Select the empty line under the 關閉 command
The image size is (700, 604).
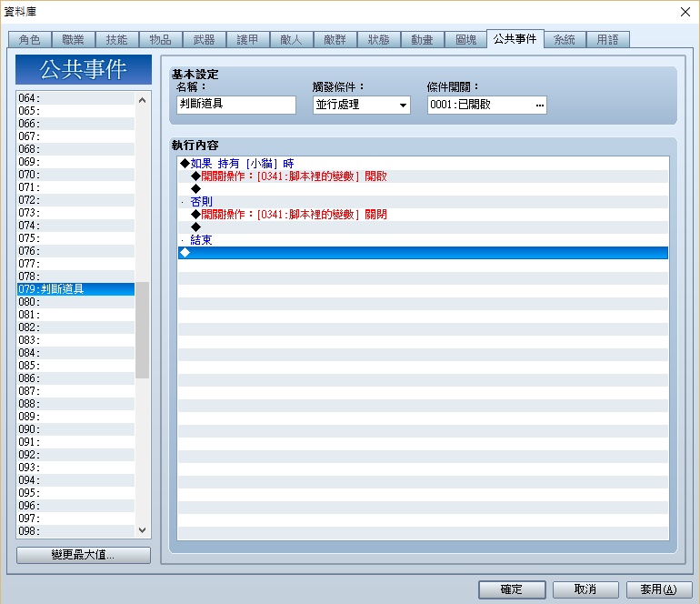[423, 226]
